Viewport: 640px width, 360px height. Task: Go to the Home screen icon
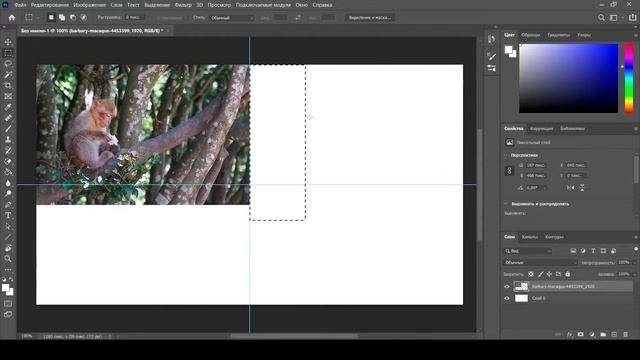[12, 18]
